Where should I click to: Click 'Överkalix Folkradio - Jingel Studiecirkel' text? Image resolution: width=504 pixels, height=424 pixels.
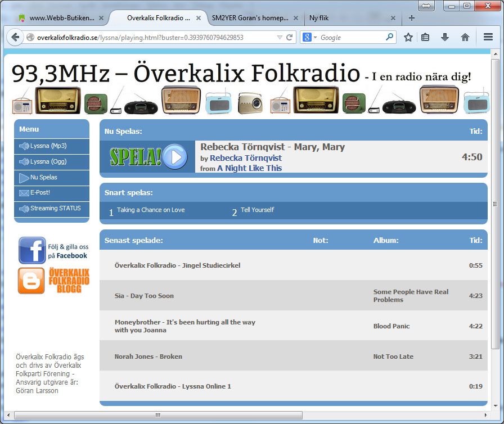click(177, 265)
